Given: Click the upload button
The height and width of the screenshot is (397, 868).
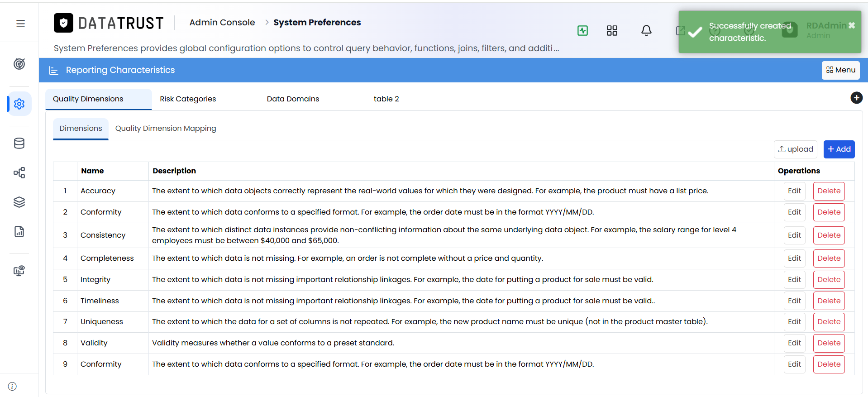Looking at the screenshot, I should tap(795, 149).
